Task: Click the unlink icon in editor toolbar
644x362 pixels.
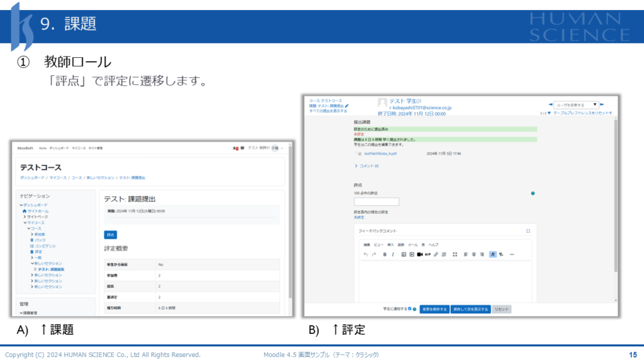Action: (x=444, y=255)
